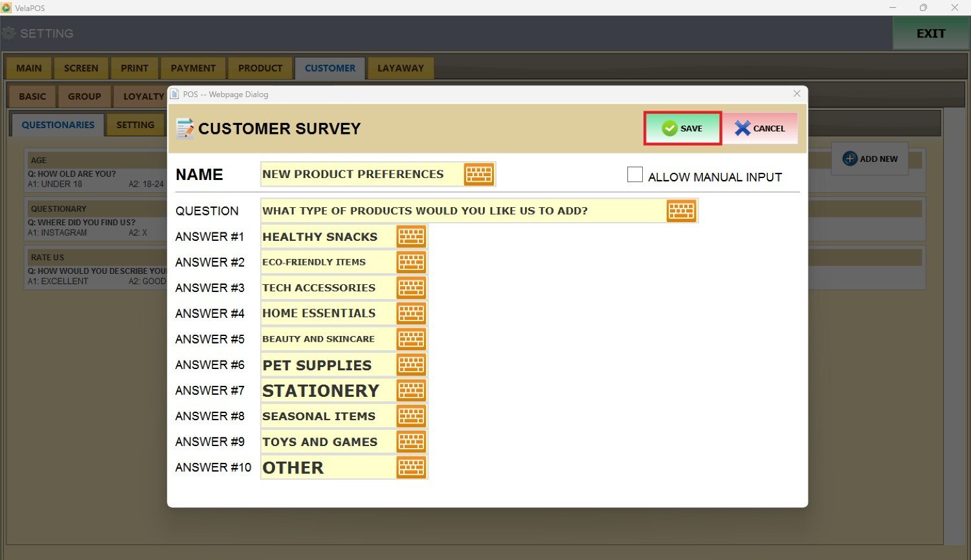Open on-screen keyboard for Answer #1
Image resolution: width=971 pixels, height=560 pixels.
click(411, 237)
